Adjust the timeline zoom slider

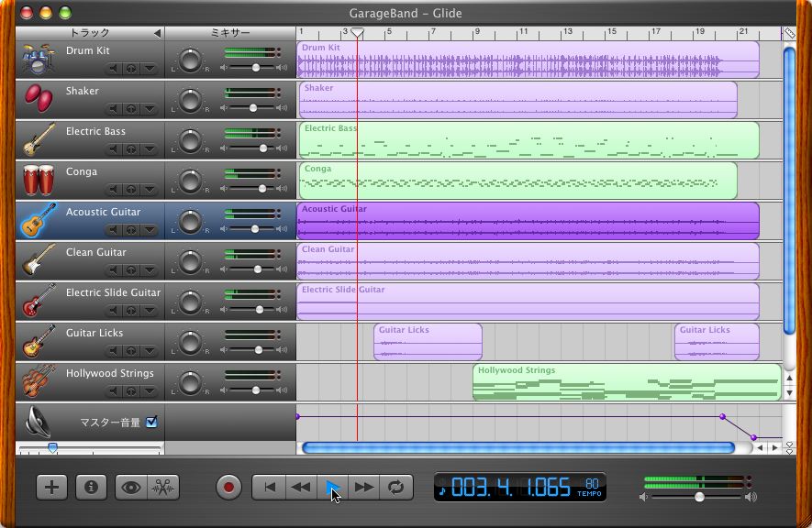pos(53,448)
